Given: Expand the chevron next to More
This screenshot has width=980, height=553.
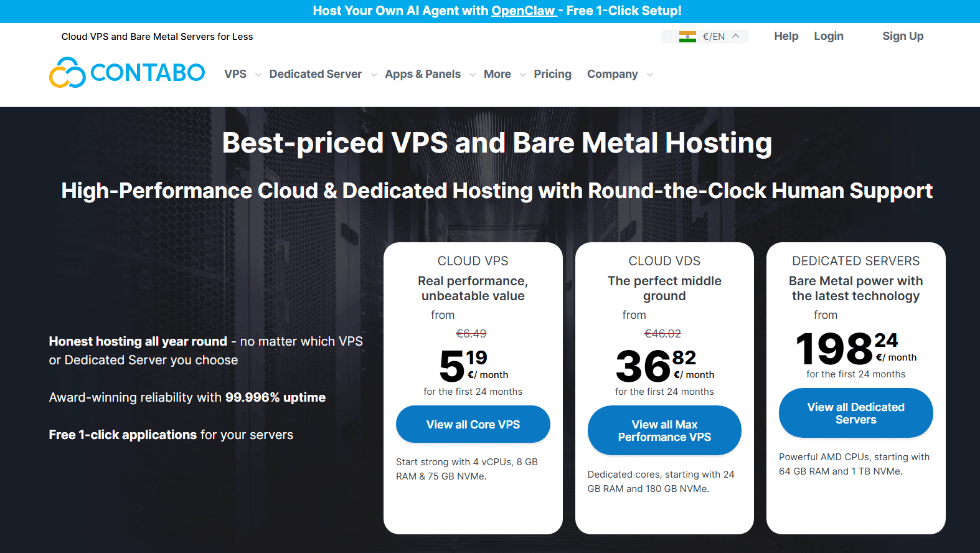Looking at the screenshot, I should pos(523,75).
